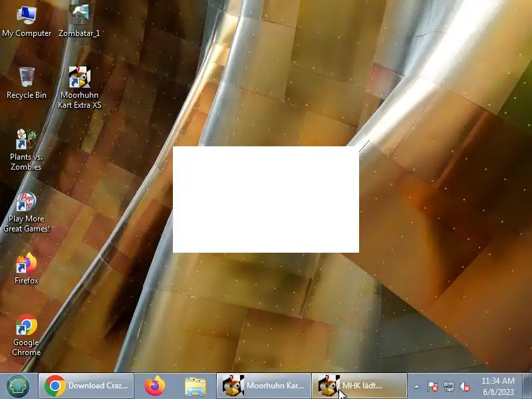Select the My Computer desktop icon

(x=27, y=21)
